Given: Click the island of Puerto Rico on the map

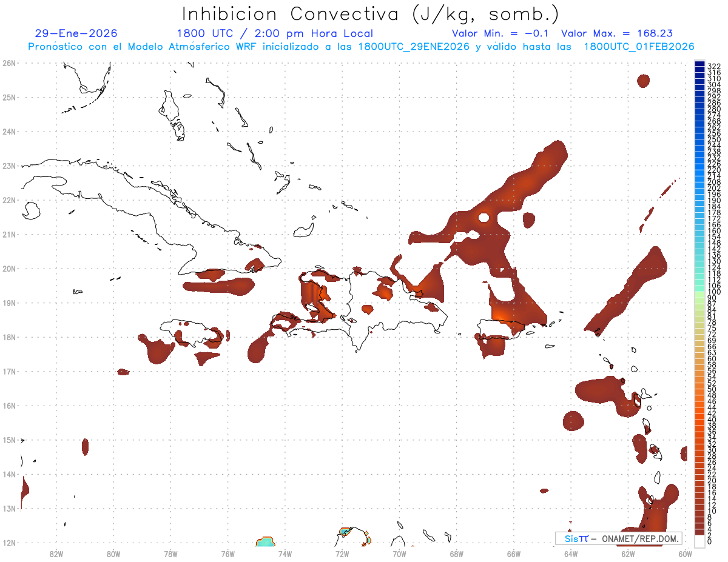Looking at the screenshot, I should coord(501,328).
